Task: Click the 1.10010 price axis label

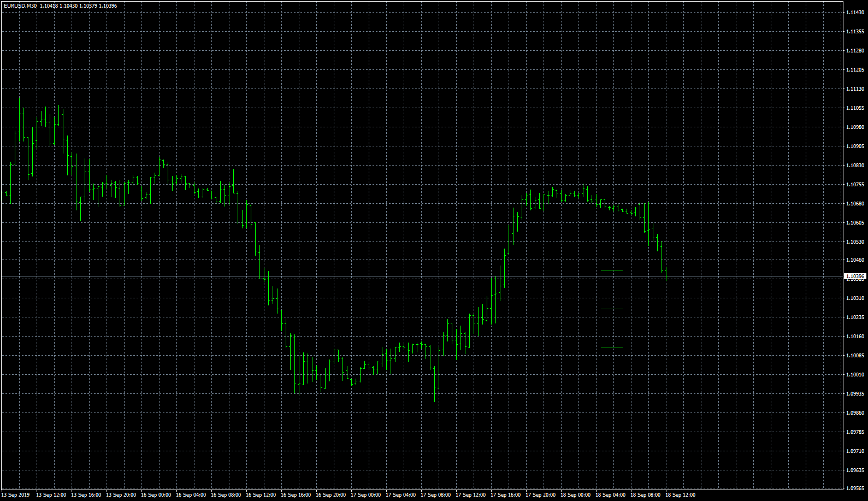Action: (x=855, y=375)
